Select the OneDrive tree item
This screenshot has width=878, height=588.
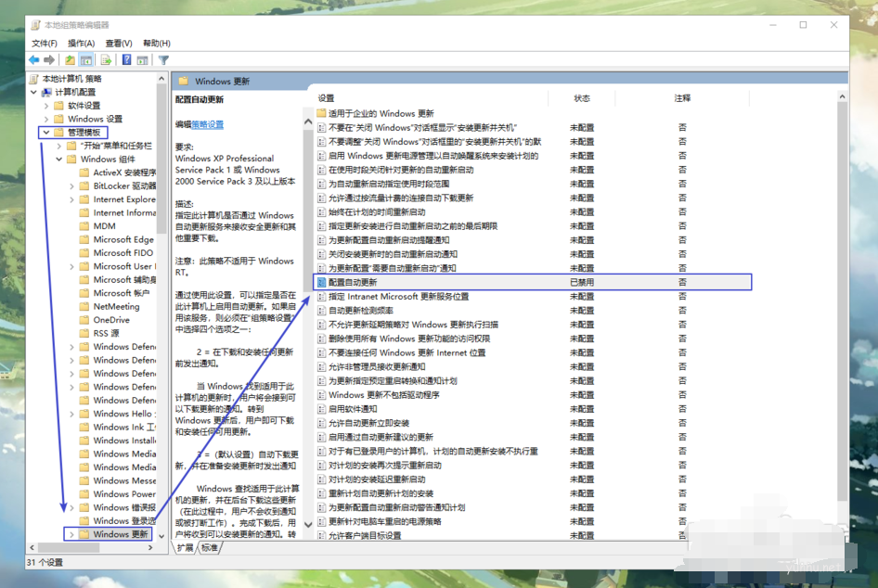111,319
